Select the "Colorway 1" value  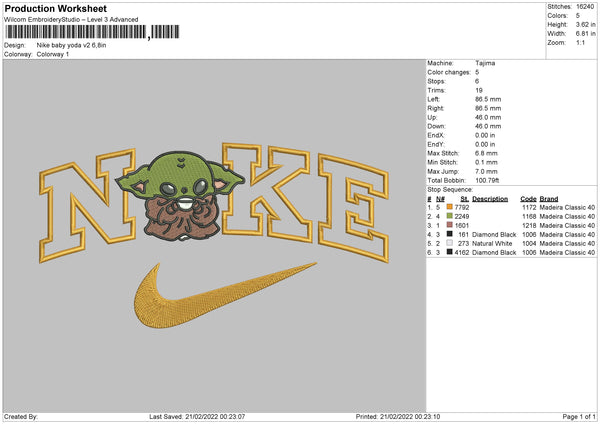tap(53, 54)
